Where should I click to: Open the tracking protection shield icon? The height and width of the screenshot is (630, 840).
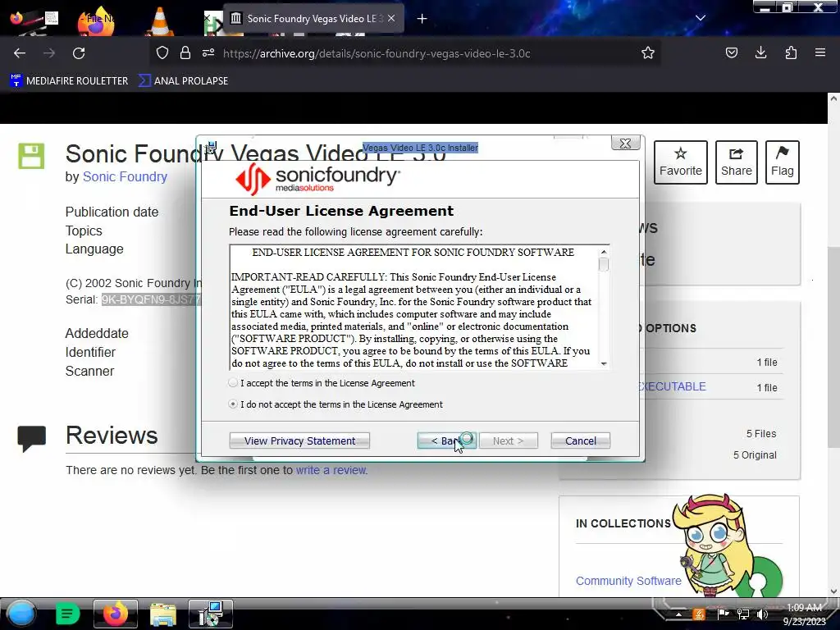pyautogui.click(x=162, y=53)
